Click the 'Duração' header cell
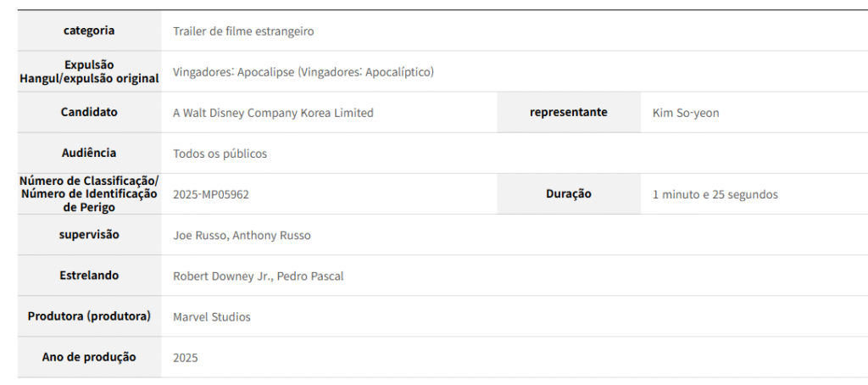Image resolution: width=868 pixels, height=385 pixels. (x=568, y=193)
